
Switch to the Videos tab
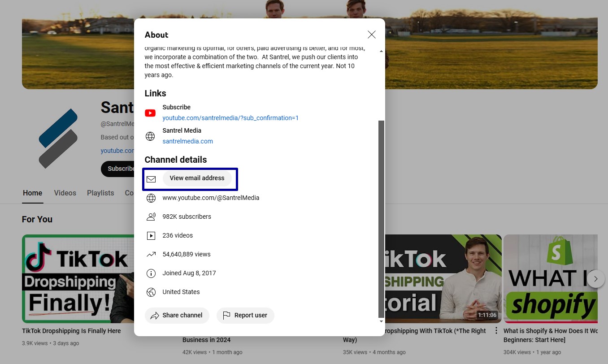[65, 193]
